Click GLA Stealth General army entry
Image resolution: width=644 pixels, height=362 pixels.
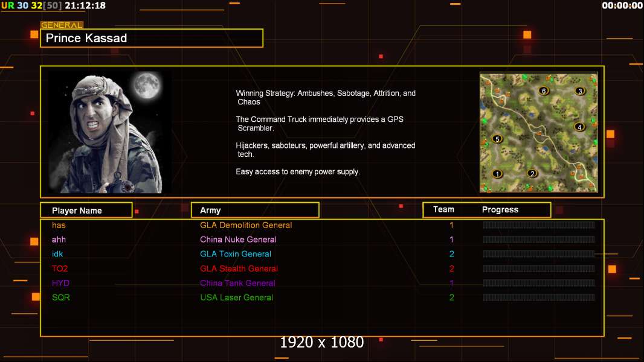[x=239, y=268]
